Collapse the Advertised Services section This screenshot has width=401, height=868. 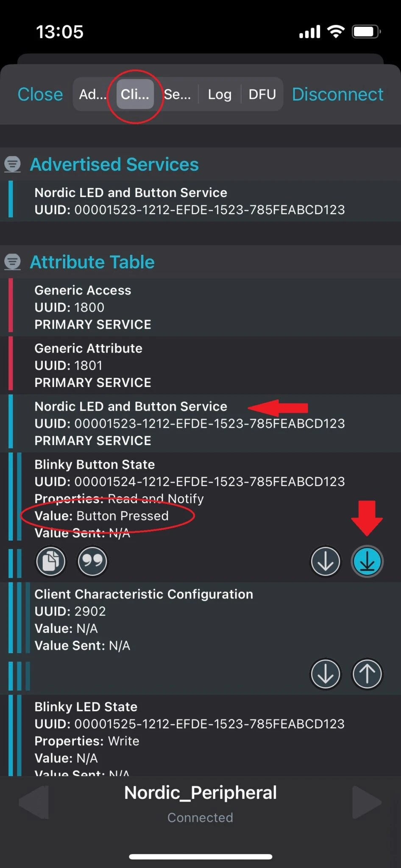13,164
